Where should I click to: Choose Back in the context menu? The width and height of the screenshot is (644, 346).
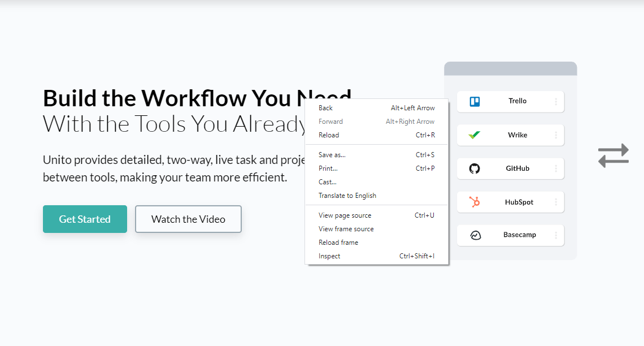pyautogui.click(x=377, y=107)
